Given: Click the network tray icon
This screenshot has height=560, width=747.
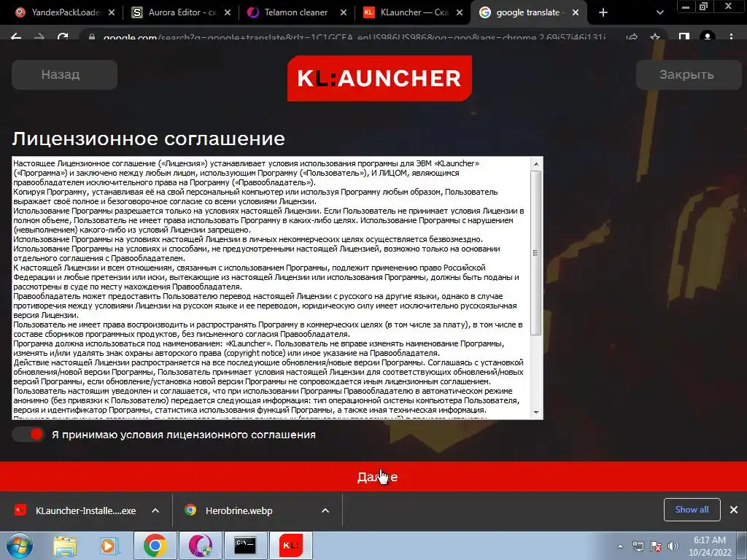Looking at the screenshot, I should (x=638, y=546).
